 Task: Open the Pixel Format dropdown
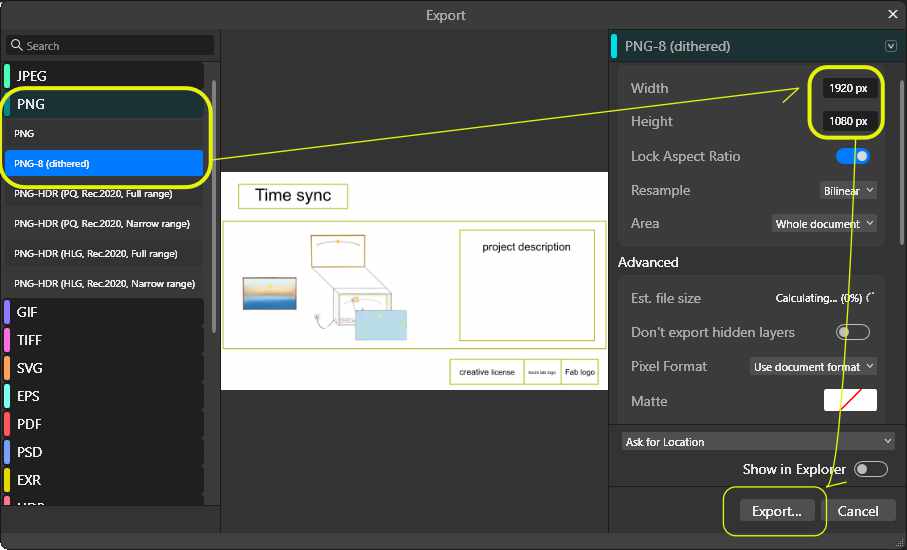[813, 367]
